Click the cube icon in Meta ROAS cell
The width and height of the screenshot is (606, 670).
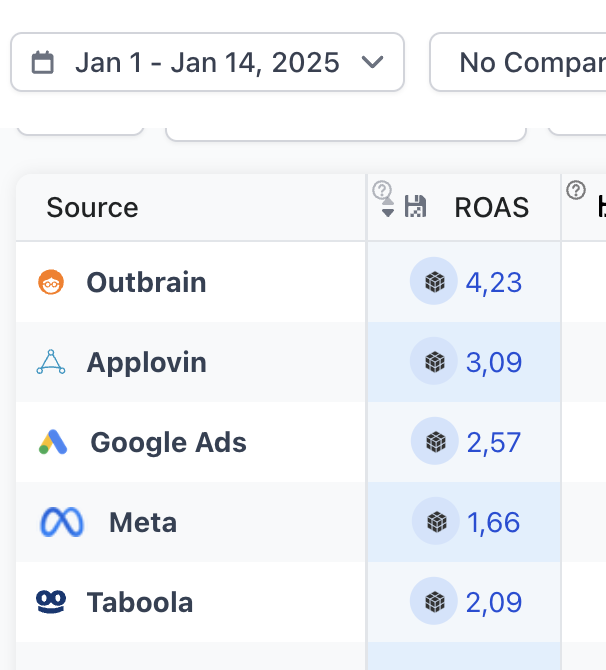tap(436, 521)
